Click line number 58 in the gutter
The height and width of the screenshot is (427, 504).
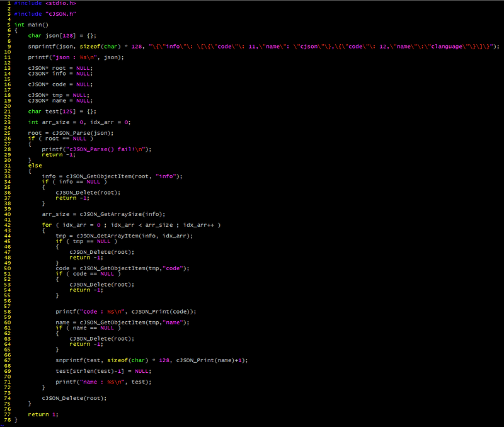pos(8,312)
